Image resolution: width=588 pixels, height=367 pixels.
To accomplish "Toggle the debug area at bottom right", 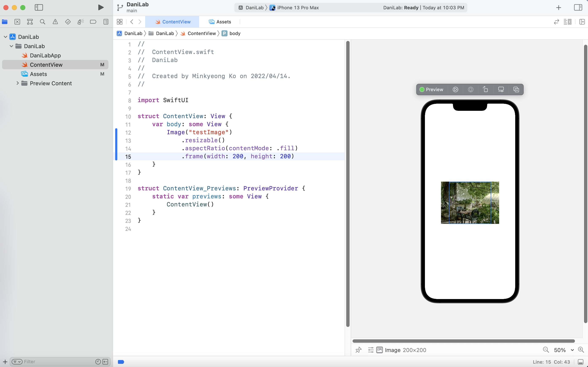I will [x=580, y=362].
